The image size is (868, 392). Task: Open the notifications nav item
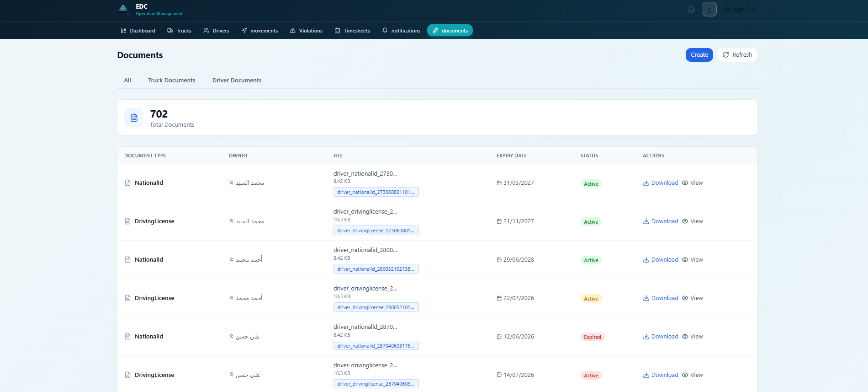click(x=401, y=31)
